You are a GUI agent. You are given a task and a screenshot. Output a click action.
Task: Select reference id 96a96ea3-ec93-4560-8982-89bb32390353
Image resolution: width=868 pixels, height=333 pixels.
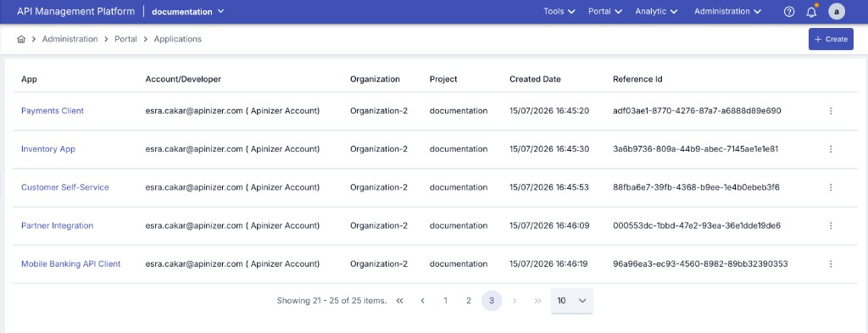700,264
